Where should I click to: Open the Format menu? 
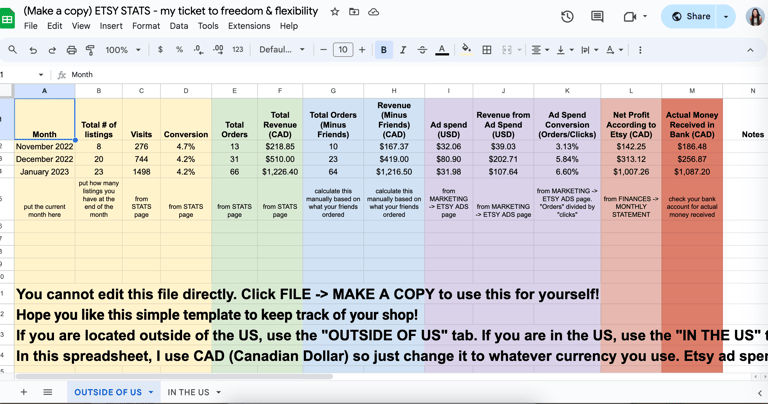[x=146, y=26]
